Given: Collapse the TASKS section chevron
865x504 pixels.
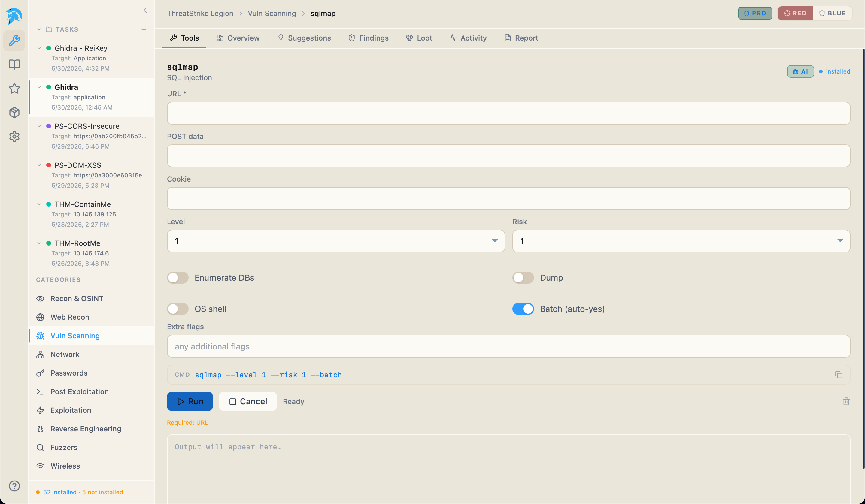Looking at the screenshot, I should (39, 29).
